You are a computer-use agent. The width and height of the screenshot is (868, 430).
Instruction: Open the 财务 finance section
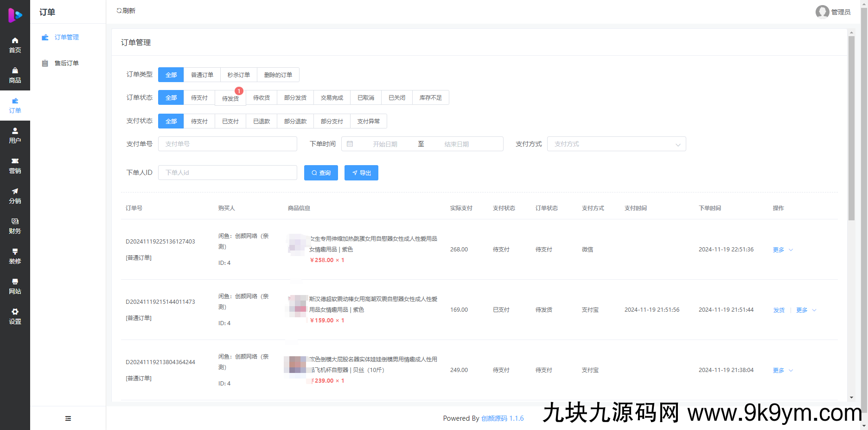tap(15, 226)
